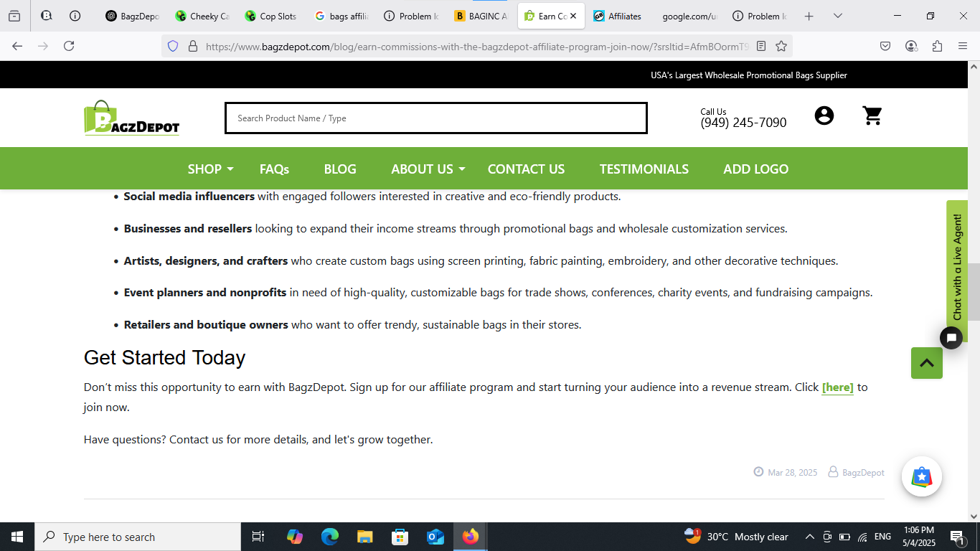Open the Firefox hamburger menu
The image size is (980, 551).
pyautogui.click(x=963, y=46)
